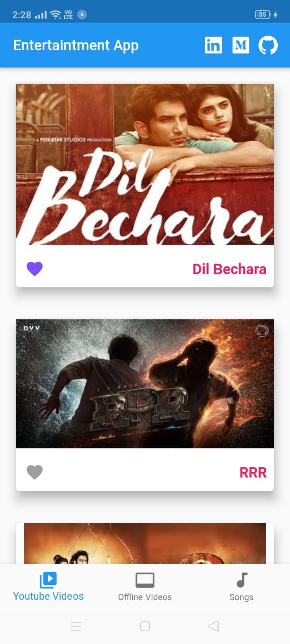Tap the Songs music note icon
Screen dimensions: 290x644
point(242,580)
